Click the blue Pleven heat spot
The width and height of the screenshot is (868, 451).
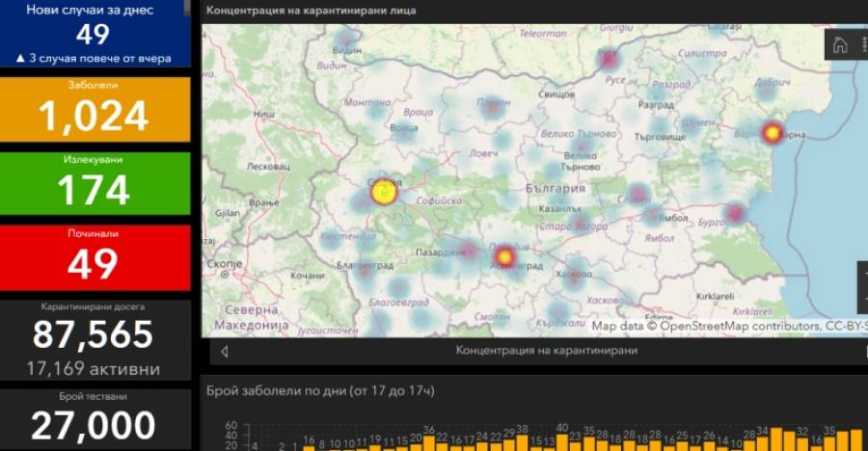(493, 105)
